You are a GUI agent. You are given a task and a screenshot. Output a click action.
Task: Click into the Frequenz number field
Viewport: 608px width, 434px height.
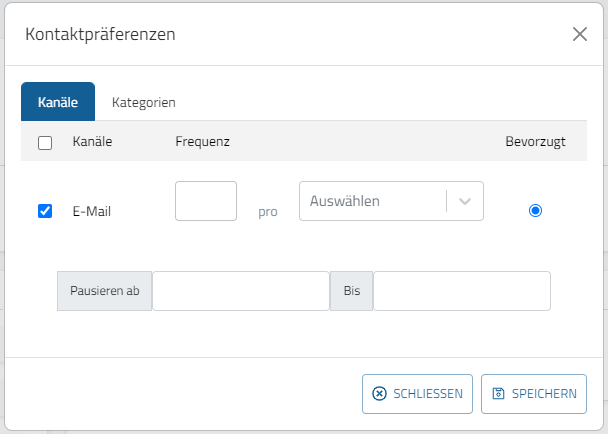(x=206, y=201)
